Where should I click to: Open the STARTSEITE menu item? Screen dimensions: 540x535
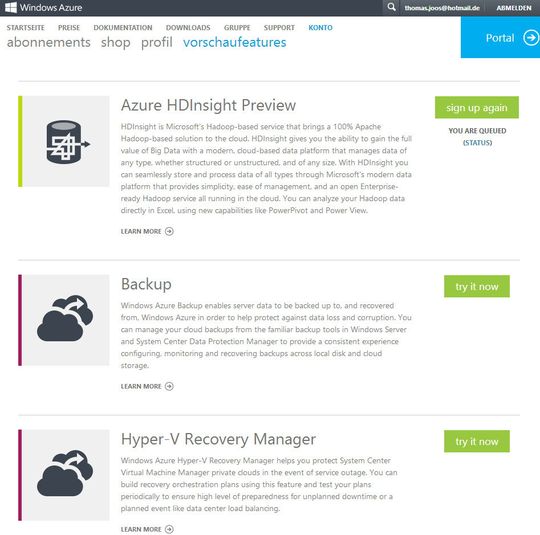click(25, 28)
